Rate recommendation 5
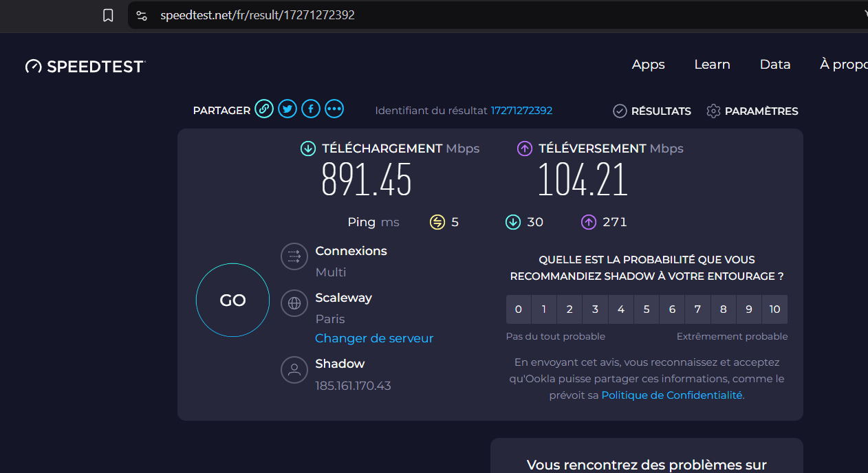Image resolution: width=868 pixels, height=473 pixels. coord(647,309)
